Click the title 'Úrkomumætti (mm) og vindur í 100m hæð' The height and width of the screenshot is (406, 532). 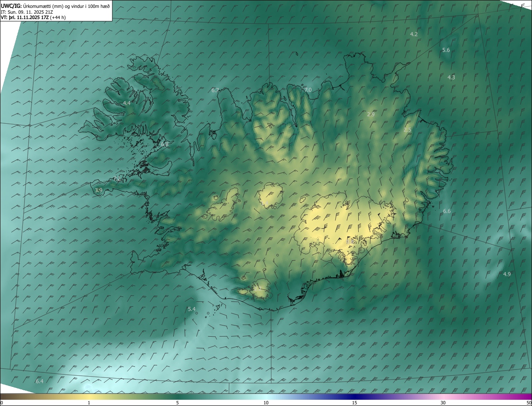(66, 6)
